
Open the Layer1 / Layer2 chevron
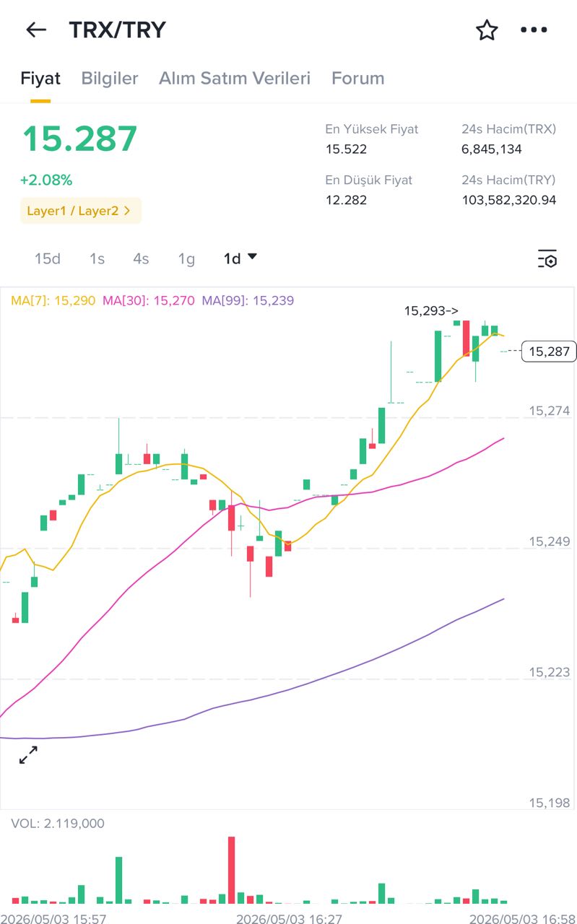pyautogui.click(x=127, y=211)
